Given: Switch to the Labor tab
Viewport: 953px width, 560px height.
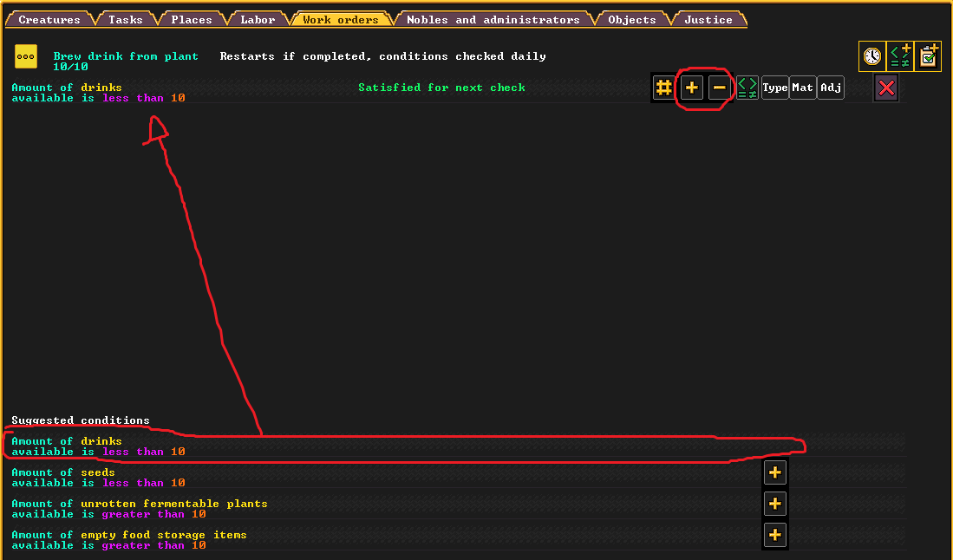Looking at the screenshot, I should tap(258, 19).
